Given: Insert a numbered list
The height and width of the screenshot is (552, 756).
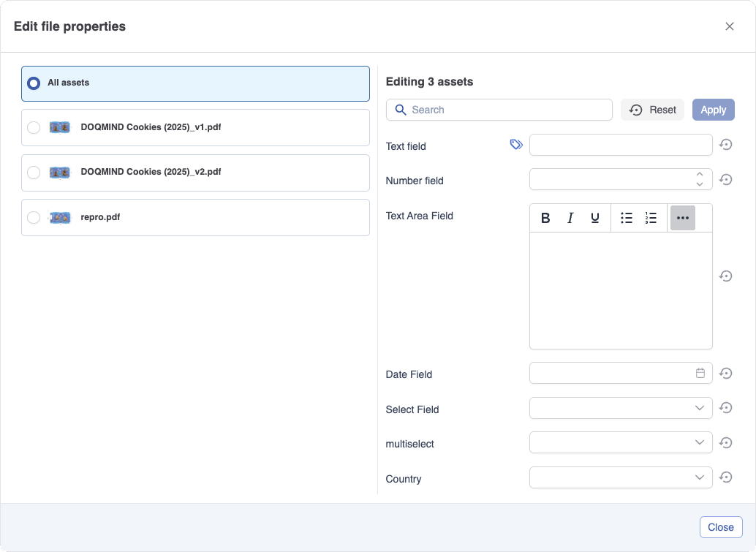Looking at the screenshot, I should [x=651, y=218].
